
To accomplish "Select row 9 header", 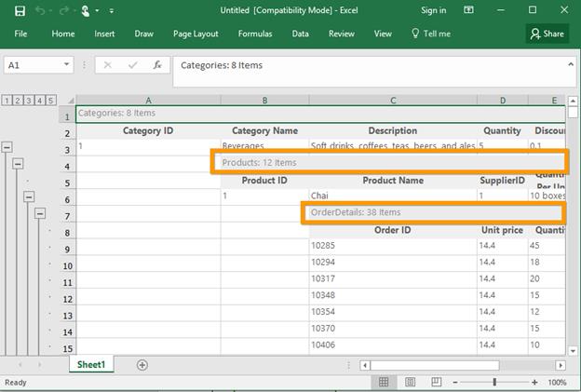I will 67,249.
